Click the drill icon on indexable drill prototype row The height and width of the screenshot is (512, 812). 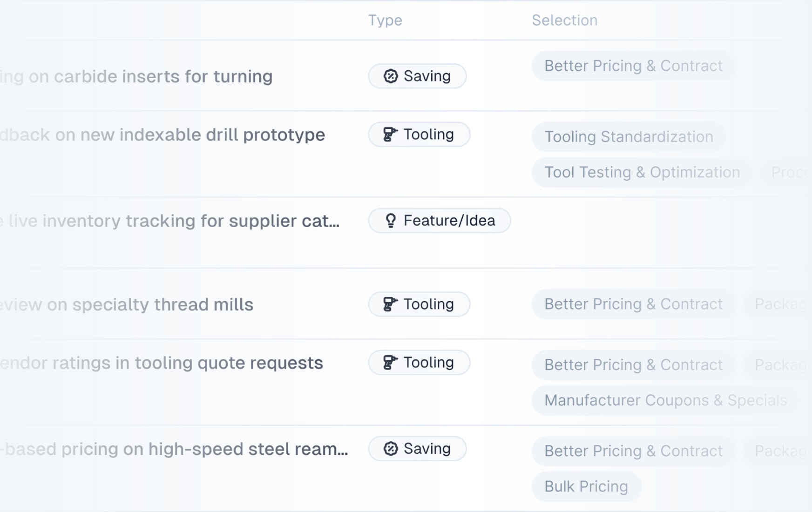click(x=390, y=135)
